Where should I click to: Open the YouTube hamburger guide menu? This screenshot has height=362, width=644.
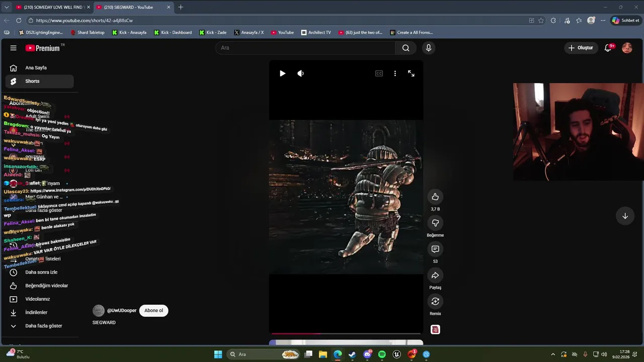point(14,48)
